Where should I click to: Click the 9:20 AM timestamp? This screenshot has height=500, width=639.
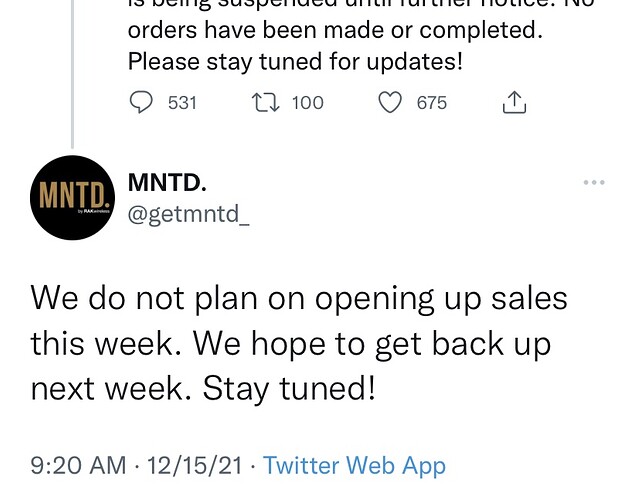[78, 465]
